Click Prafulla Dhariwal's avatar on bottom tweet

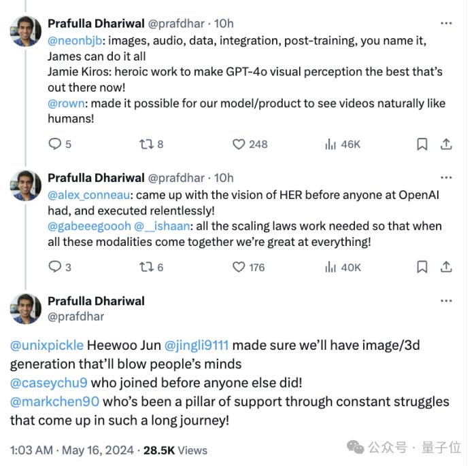[26, 308]
